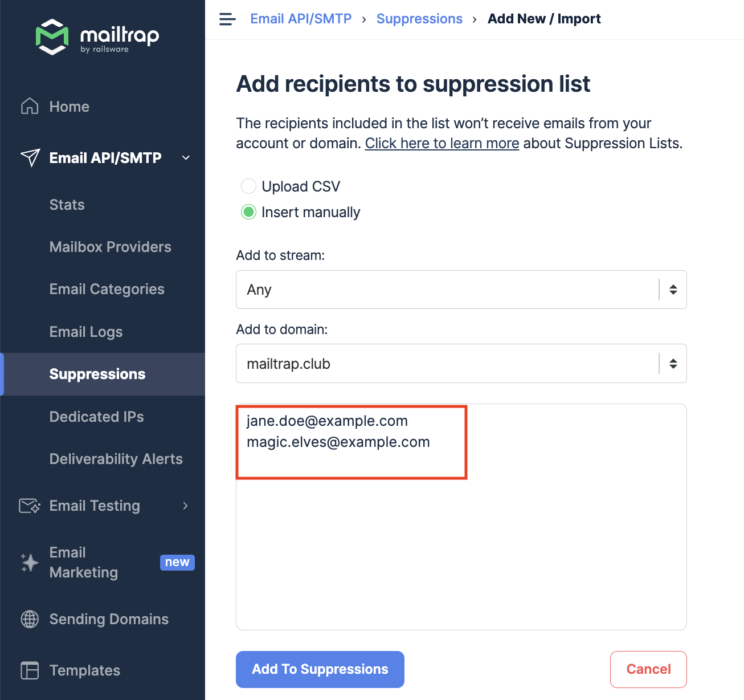Select the Insert manually radio option
The height and width of the screenshot is (700, 744).
(x=248, y=212)
